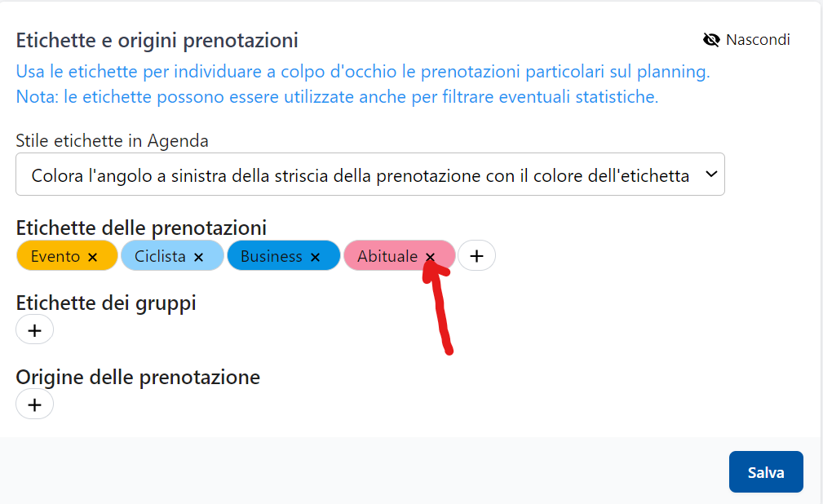823x504 pixels.
Task: Add a booking origin with plus button
Action: tap(34, 405)
